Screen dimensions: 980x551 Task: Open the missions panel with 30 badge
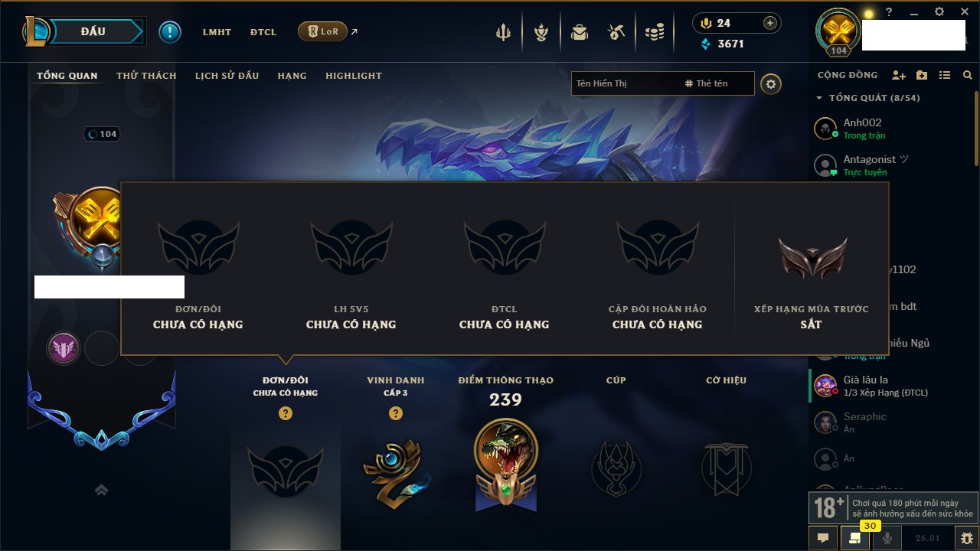click(x=855, y=538)
